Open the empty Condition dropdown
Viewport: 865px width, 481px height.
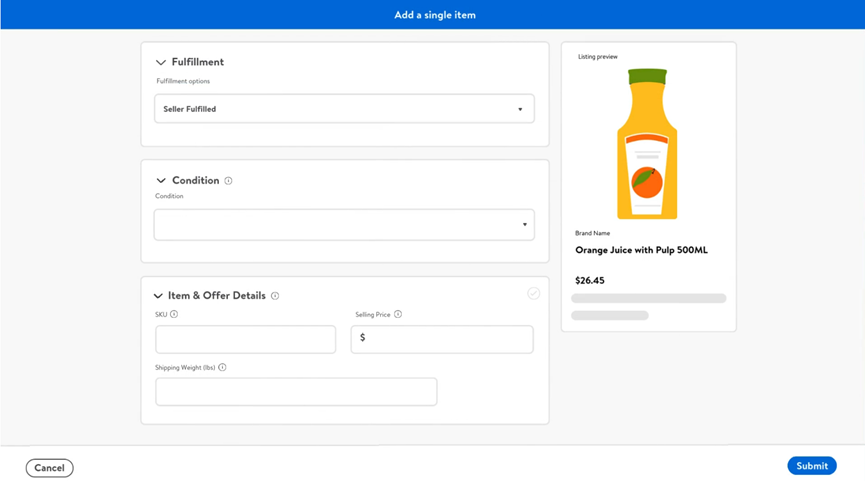coord(344,225)
